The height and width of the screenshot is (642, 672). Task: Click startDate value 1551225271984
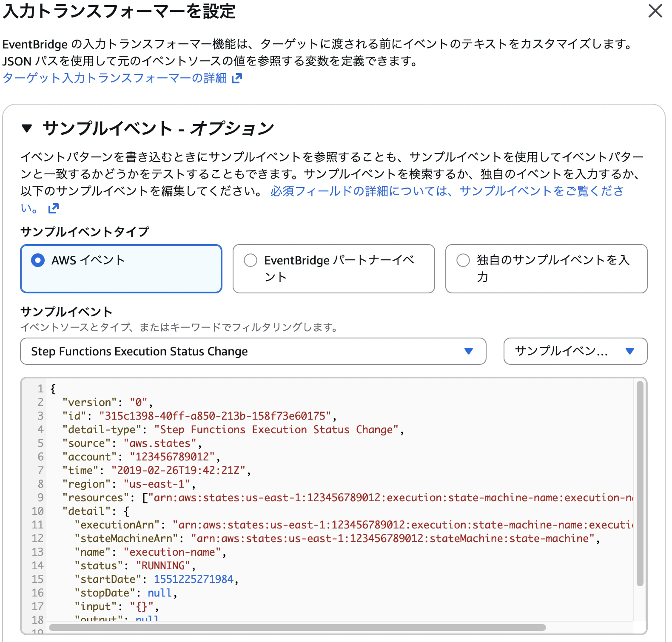pos(194,579)
